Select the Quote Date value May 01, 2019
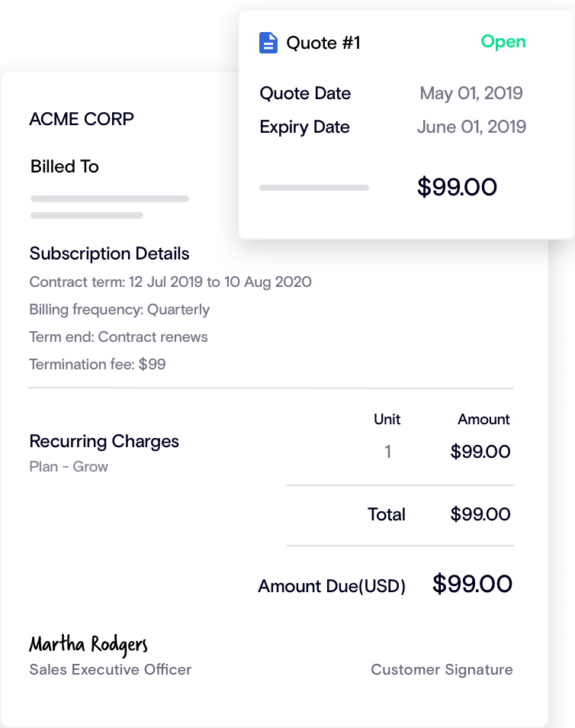 click(x=471, y=94)
